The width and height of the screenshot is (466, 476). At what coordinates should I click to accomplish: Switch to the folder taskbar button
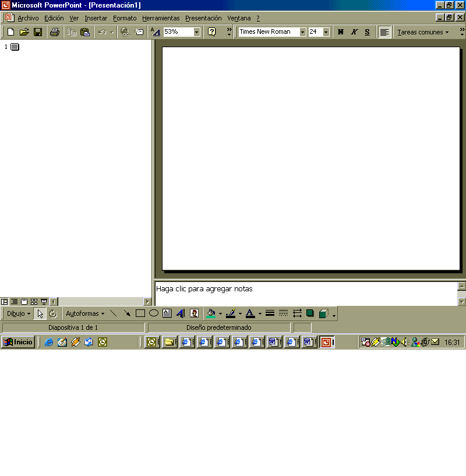pos(170,342)
